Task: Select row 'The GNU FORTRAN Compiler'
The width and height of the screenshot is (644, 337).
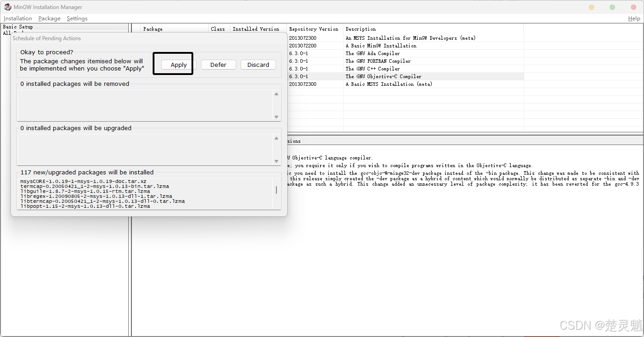Action: click(378, 61)
